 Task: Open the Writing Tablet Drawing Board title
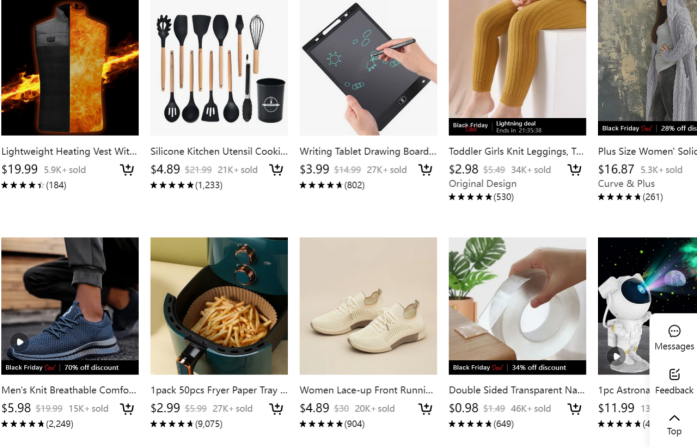pos(368,152)
